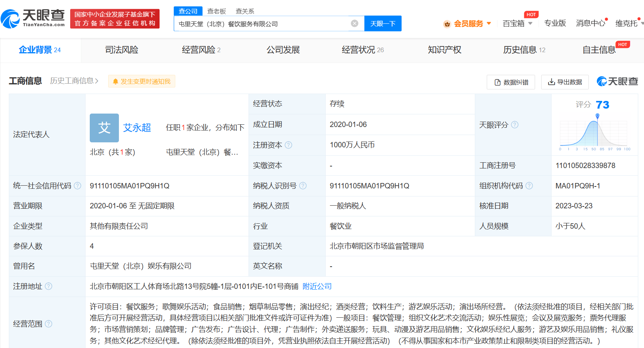Open the 知识产权 tab
The height and width of the screenshot is (348, 644).
[445, 50]
